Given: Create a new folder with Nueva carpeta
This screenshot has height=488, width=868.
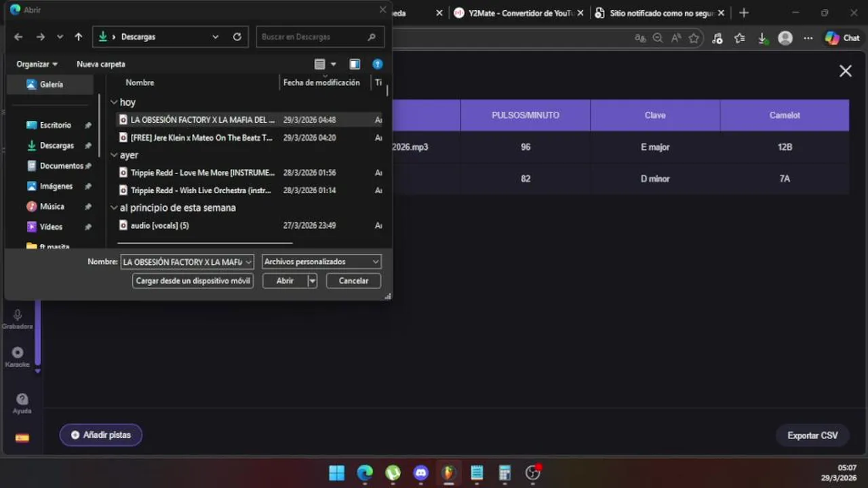Looking at the screenshot, I should pos(101,64).
